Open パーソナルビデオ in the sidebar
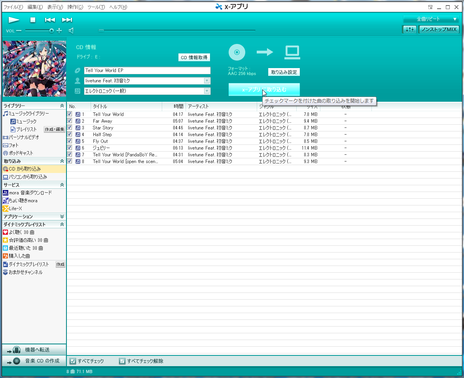 (21, 137)
